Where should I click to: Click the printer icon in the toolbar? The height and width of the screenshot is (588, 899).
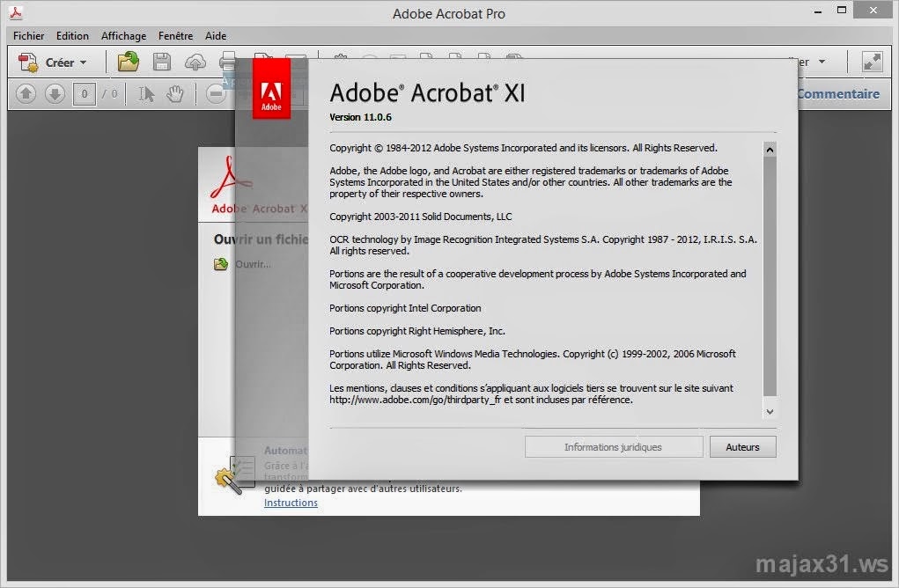pos(228,62)
